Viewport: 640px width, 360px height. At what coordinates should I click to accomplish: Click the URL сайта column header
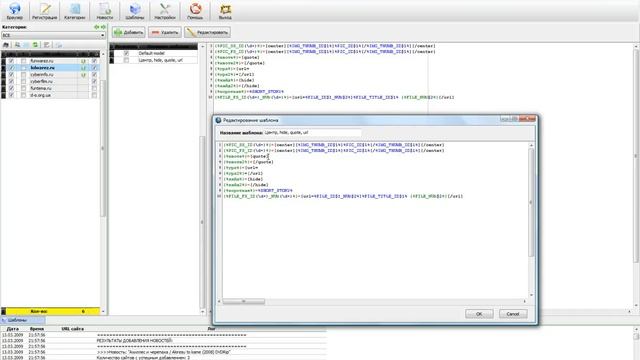(73, 329)
